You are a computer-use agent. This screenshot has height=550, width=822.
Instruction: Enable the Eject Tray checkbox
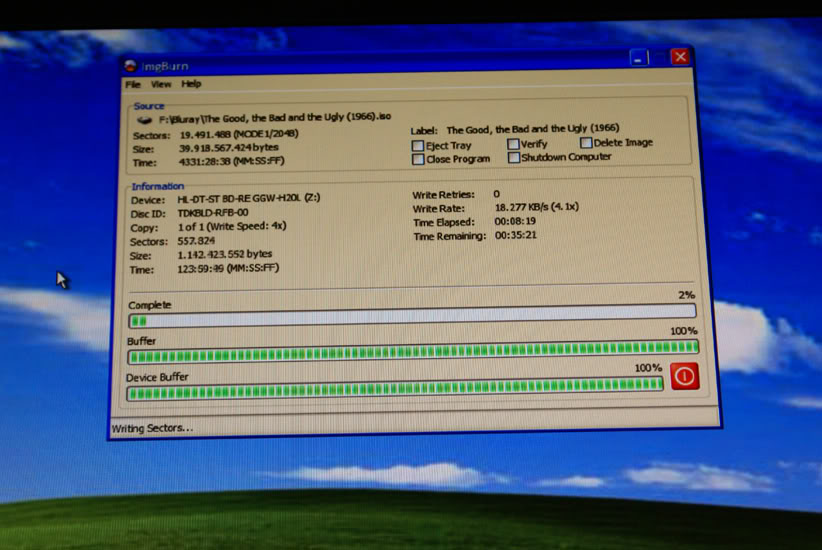[418, 146]
